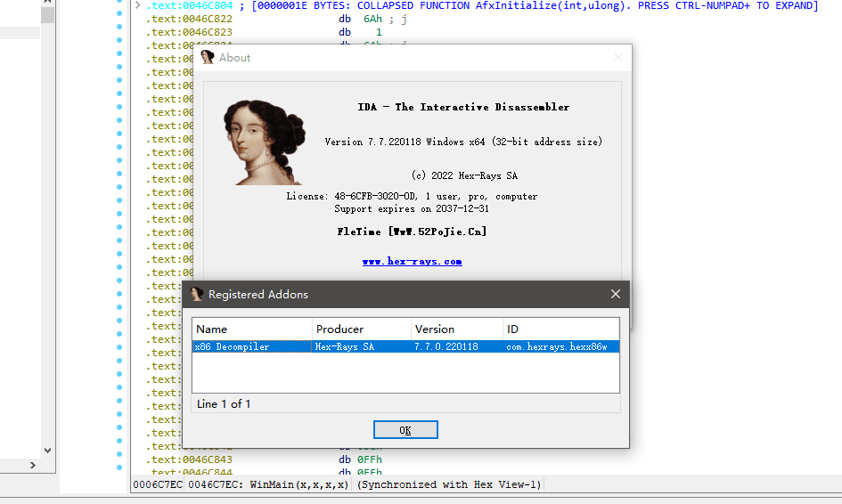Sort addons by Version column header
842x504 pixels.
pos(457,329)
